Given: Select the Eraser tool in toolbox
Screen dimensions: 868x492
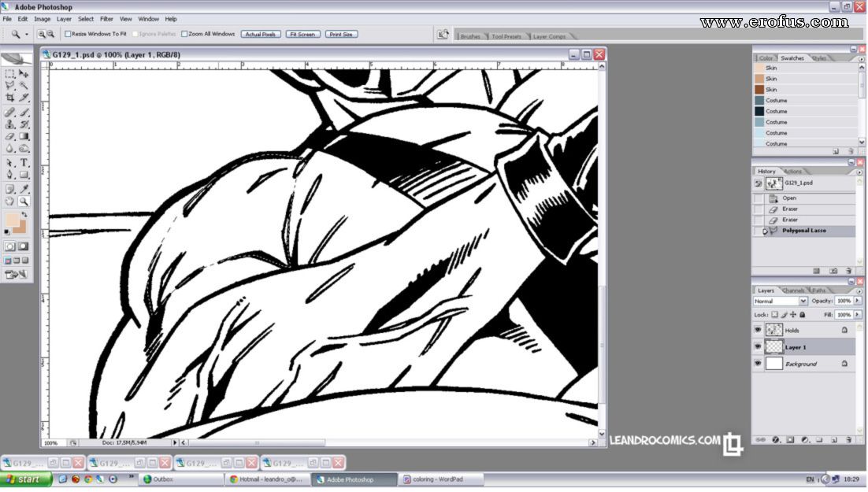Looking at the screenshot, I should [x=9, y=136].
